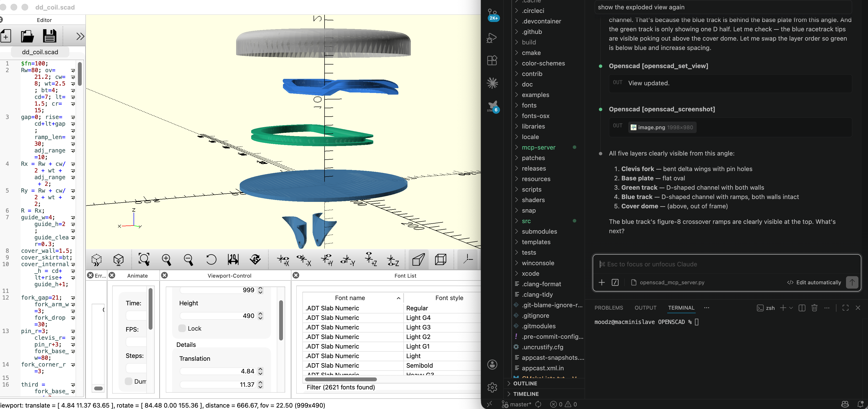Switch to the view from +Z icon

(x=370, y=259)
